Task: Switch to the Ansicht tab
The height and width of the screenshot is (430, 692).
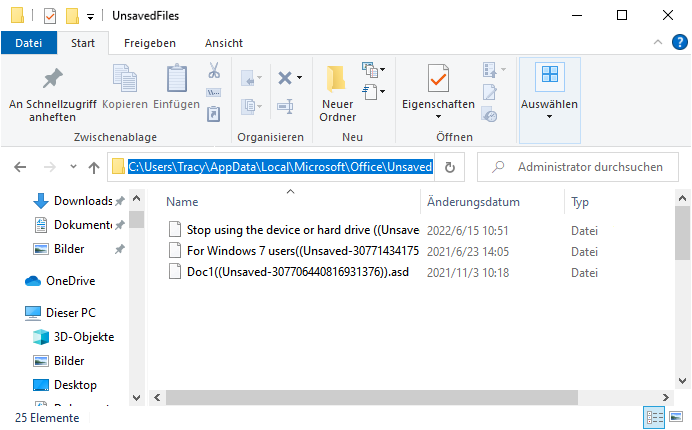Action: (x=223, y=43)
